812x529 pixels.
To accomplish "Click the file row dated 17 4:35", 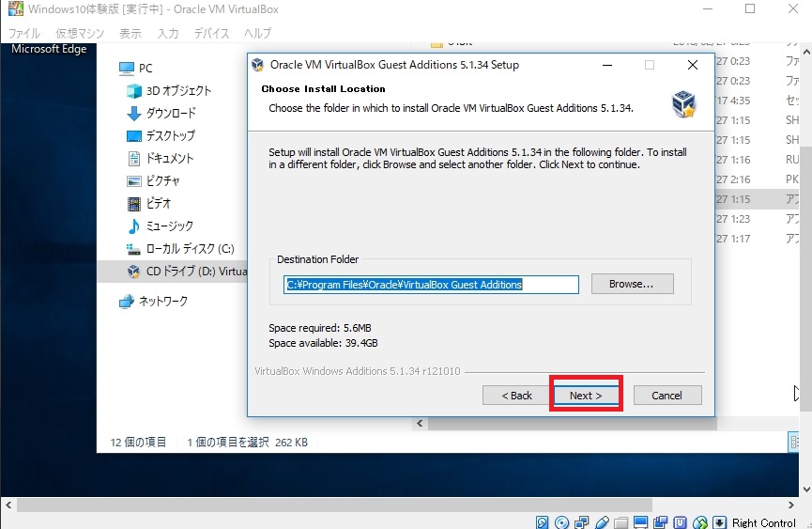I will point(757,101).
